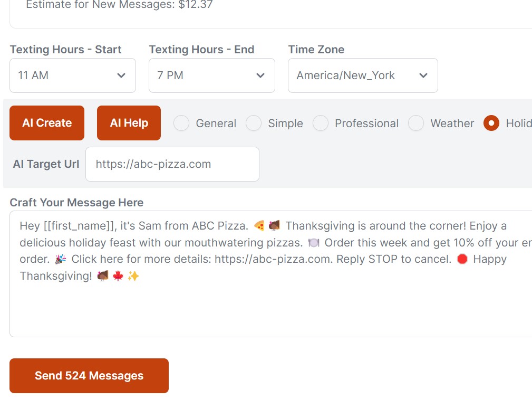
Task: Expand the Time Zone dropdown
Action: 363,75
